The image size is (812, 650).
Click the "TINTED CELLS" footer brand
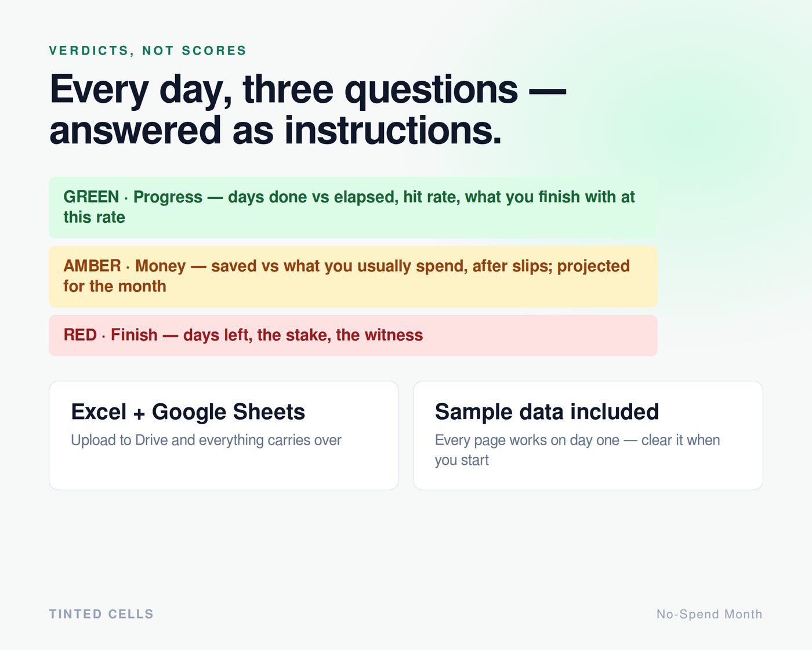101,614
